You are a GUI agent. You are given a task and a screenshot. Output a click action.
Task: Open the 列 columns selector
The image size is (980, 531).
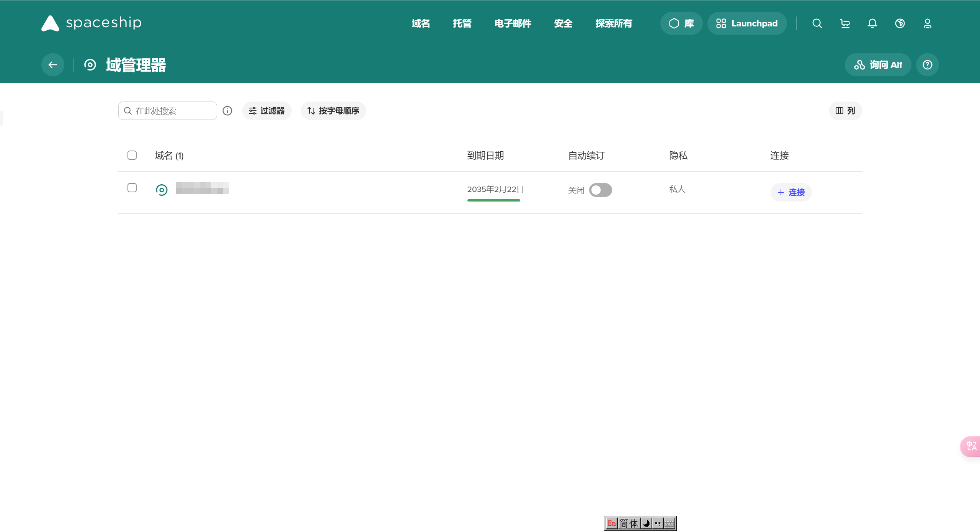point(845,111)
